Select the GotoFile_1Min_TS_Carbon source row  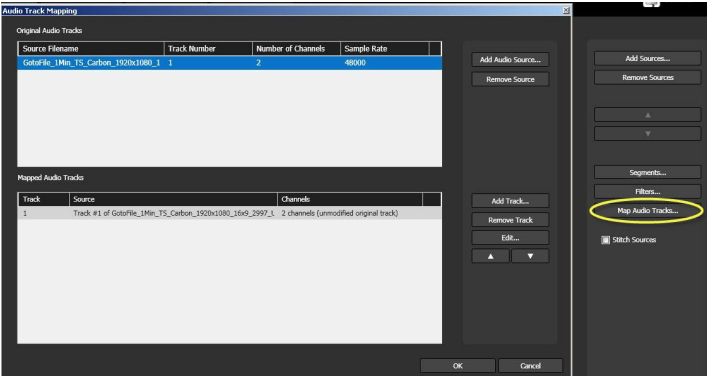(x=230, y=63)
